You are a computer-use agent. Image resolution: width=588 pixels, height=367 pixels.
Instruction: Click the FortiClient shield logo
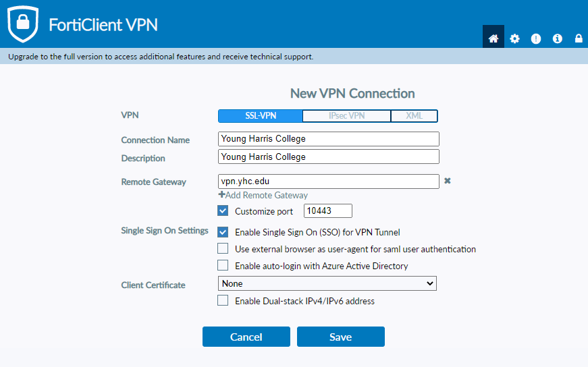click(23, 24)
